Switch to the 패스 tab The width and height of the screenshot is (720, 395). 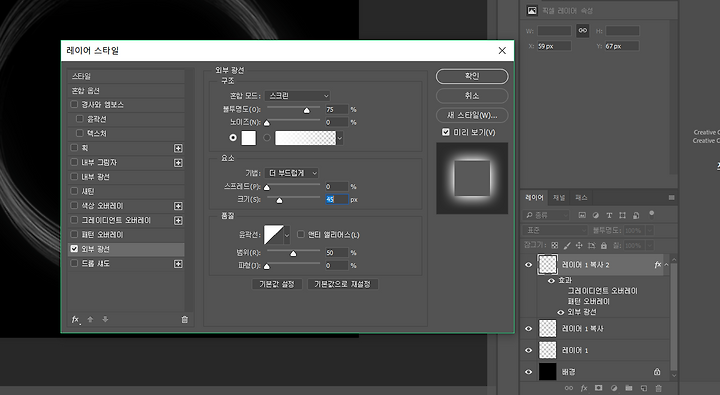[x=581, y=198]
